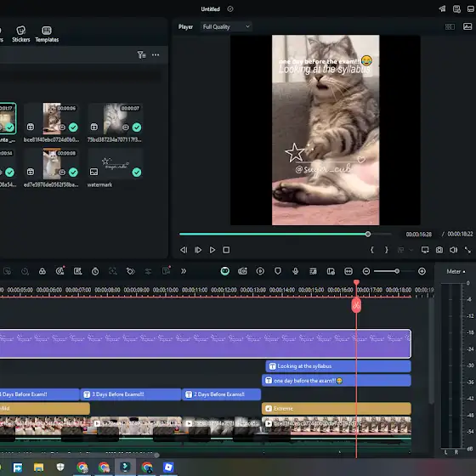The image size is (476, 476).
Task: Click the checkmark on 75bd387234a707117f3 thumbnail
Action: tap(137, 127)
